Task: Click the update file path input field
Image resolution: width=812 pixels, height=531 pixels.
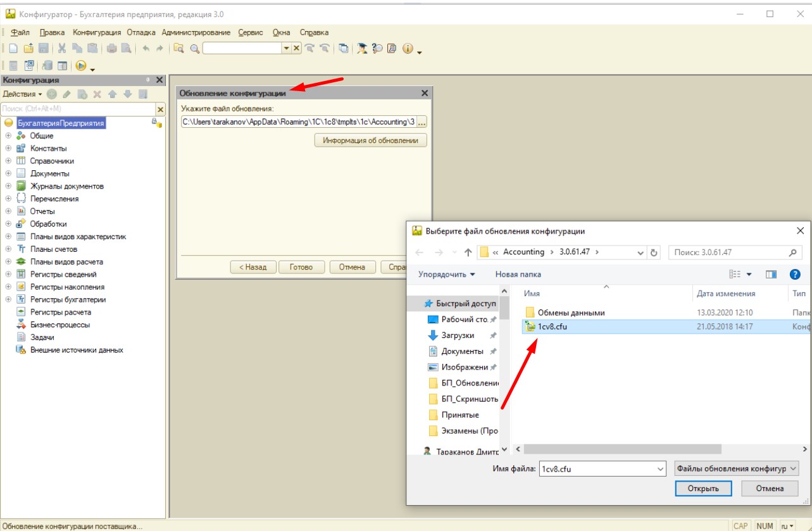Action: [299, 122]
